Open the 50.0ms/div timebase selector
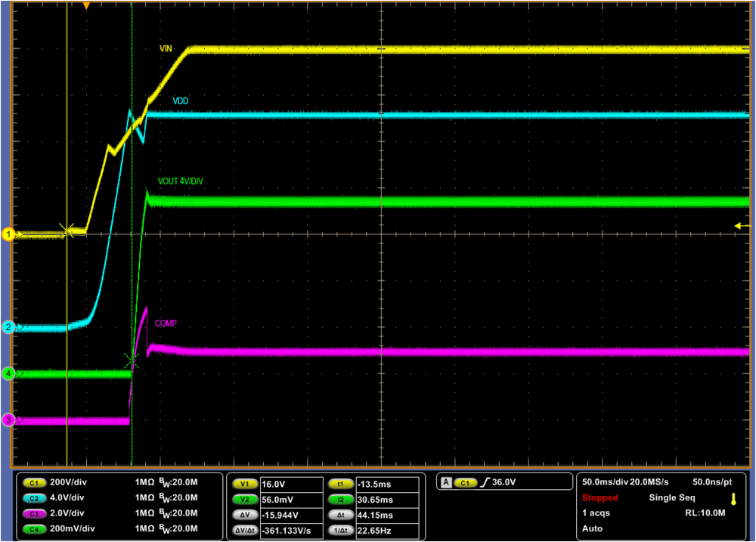Image resolution: width=756 pixels, height=542 pixels. pyautogui.click(x=605, y=482)
